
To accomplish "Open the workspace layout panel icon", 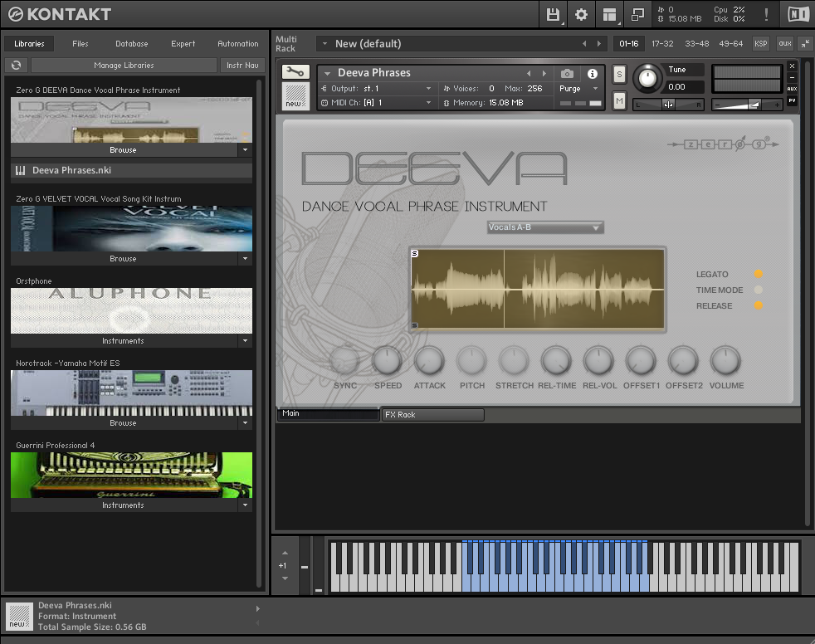I will point(610,14).
